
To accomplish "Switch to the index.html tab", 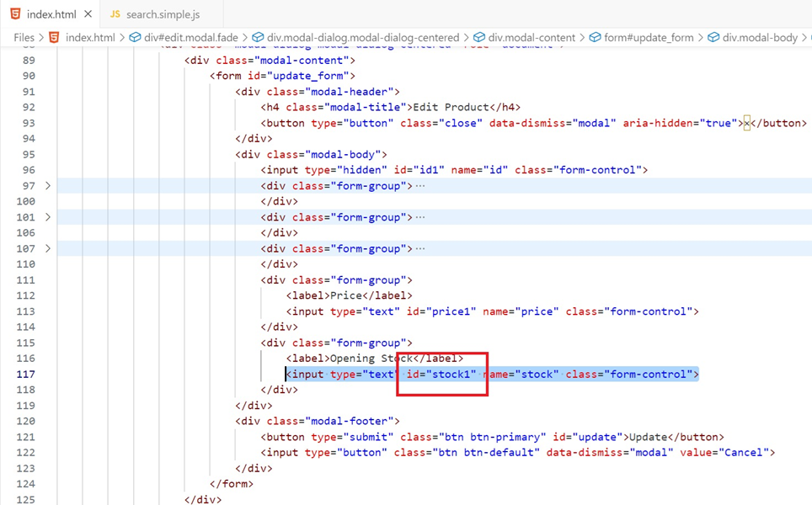I will point(51,14).
